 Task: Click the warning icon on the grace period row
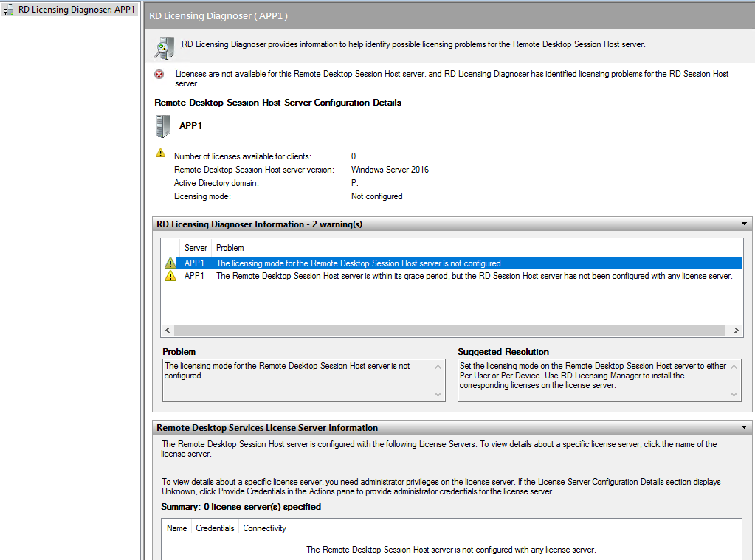[x=170, y=276]
